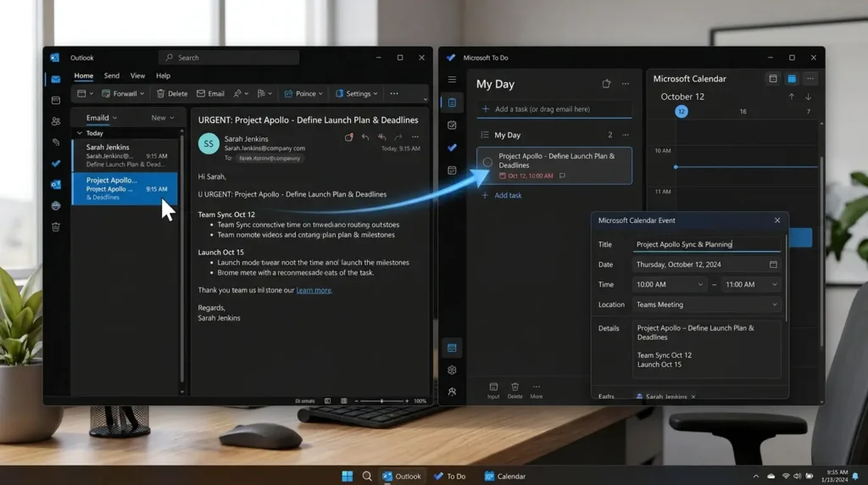
Task: Adjust the Outlook zoom slider
Action: (x=381, y=401)
